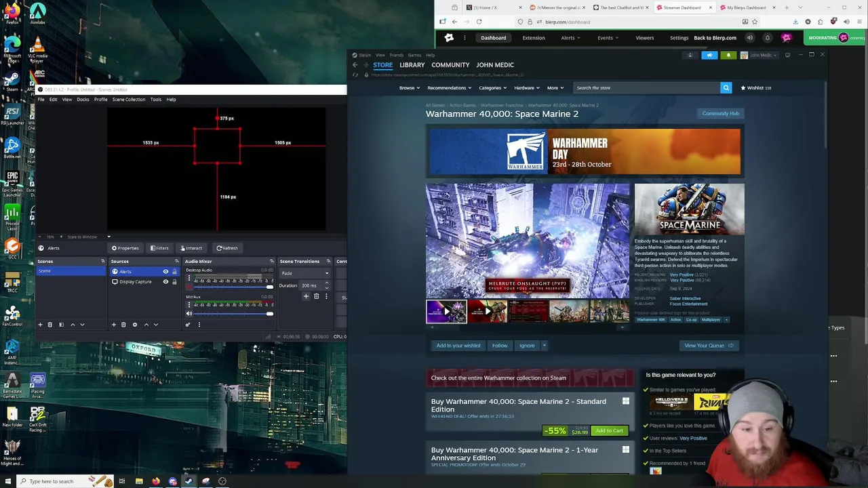Screen dimensions: 868x488
Task: Open the OBS Tools menu
Action: point(155,100)
